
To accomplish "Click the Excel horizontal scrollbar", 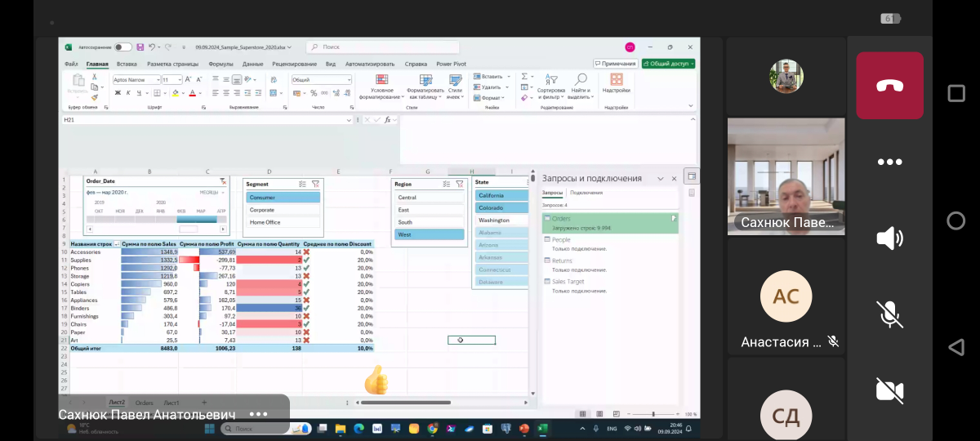I will click(406, 402).
